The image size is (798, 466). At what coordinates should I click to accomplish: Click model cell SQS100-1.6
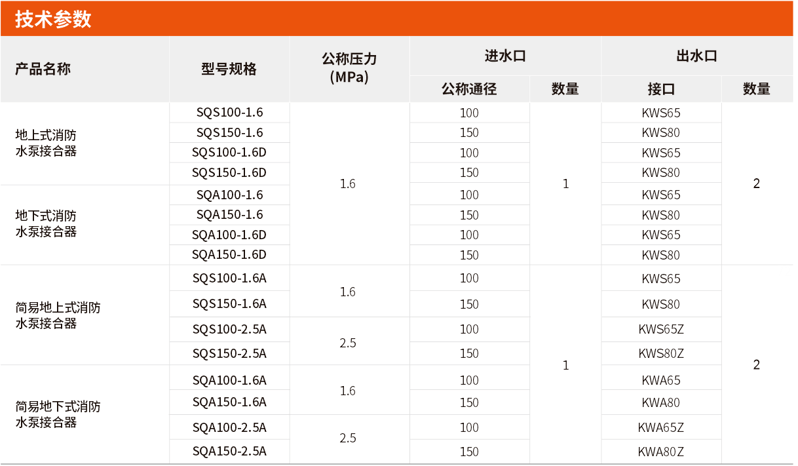[x=229, y=112]
